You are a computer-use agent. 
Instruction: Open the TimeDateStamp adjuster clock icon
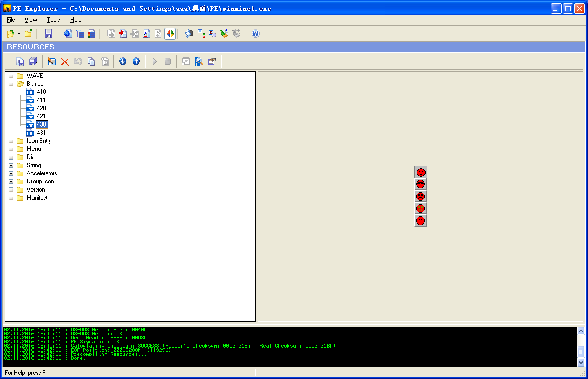[x=213, y=34]
